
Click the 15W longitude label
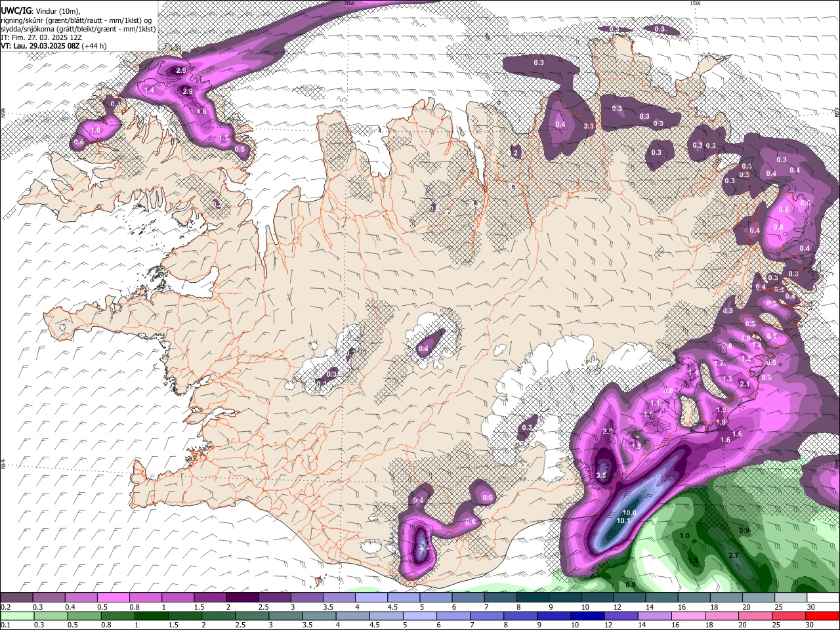click(x=695, y=3)
